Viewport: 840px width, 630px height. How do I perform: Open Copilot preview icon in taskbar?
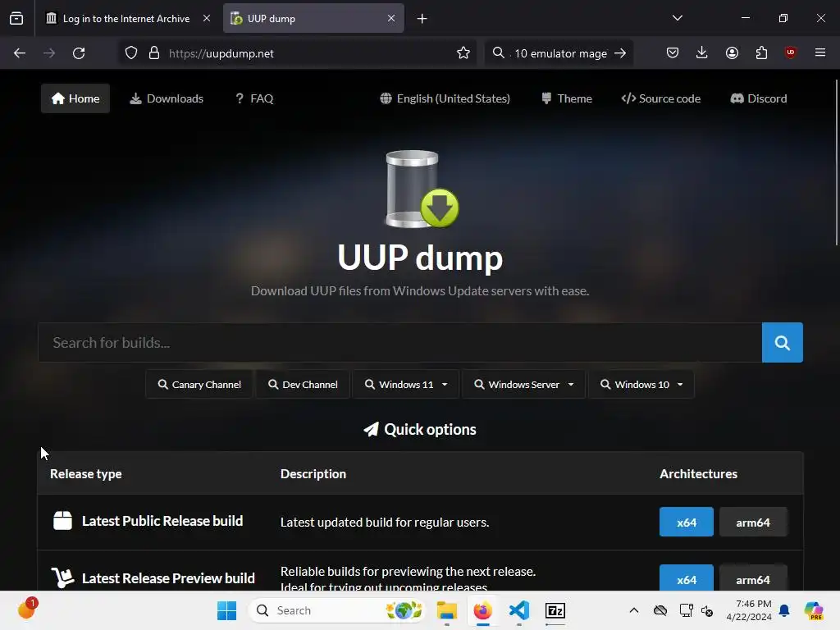pyautogui.click(x=814, y=610)
